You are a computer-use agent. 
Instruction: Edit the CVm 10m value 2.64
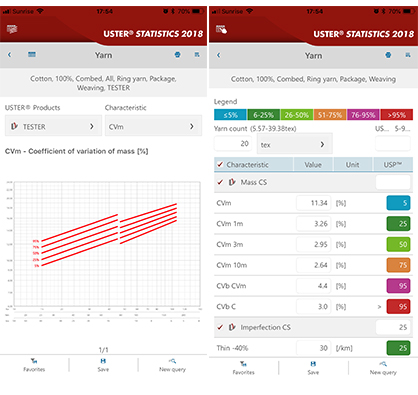[313, 265]
